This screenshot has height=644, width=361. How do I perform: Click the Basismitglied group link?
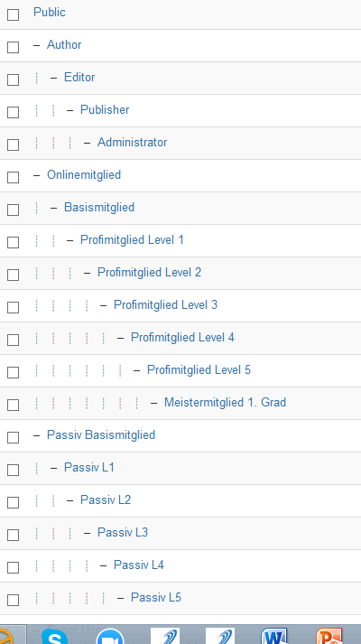99,207
